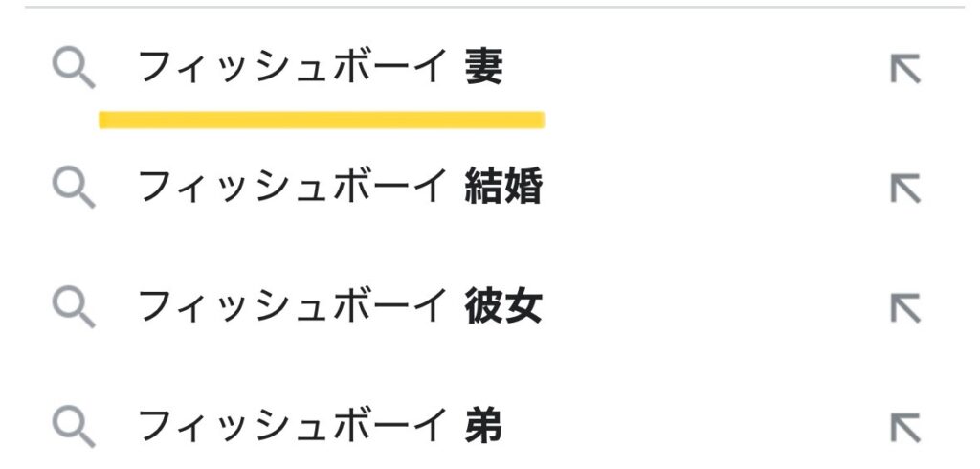Image resolution: width=980 pixels, height=469 pixels.
Task: Click the magnifier icon next to フィッシュボーイ 弟
Action: pos(74,427)
